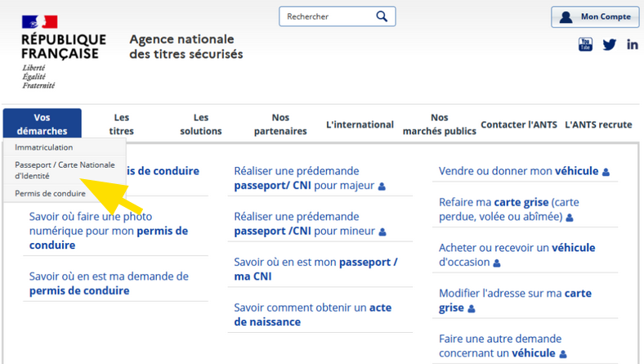
Task: Expand the Vos démarches menu
Action: pyautogui.click(x=42, y=124)
